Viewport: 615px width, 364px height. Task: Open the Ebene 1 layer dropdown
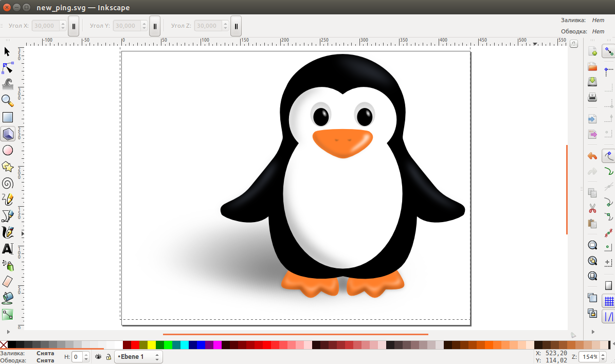[x=139, y=357]
